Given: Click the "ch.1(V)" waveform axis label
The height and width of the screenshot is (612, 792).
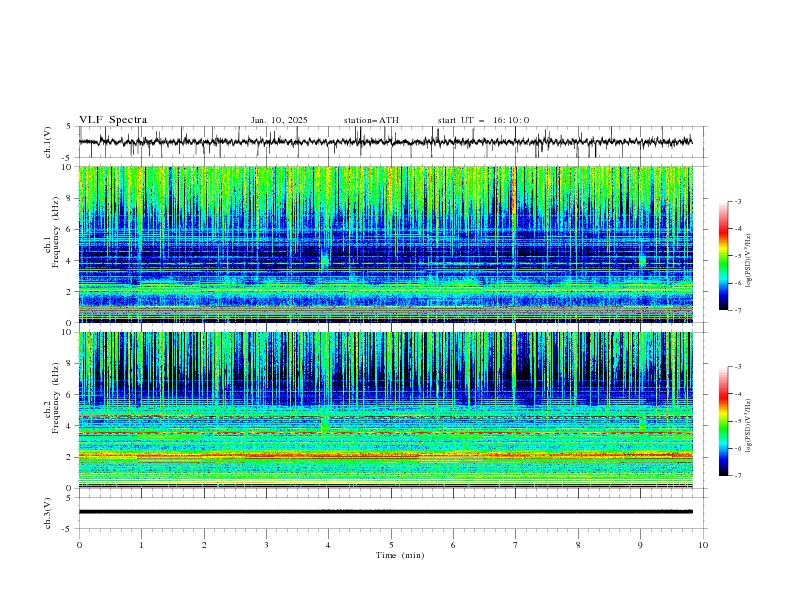Looking at the screenshot, I should pyautogui.click(x=48, y=142).
